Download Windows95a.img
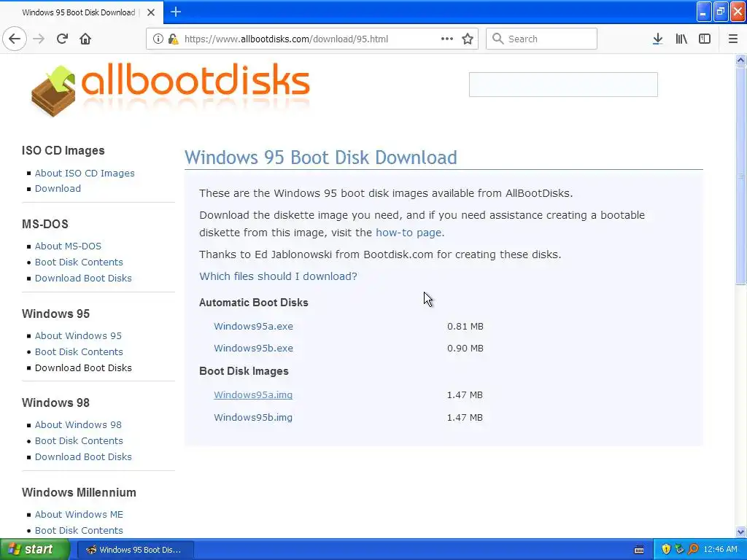 point(253,394)
